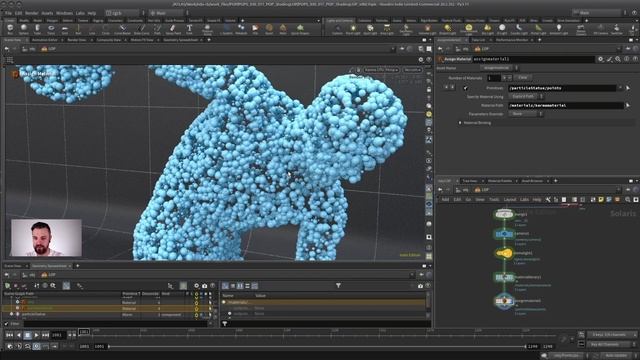Click the playback range slider bar

pyautogui.click(x=317, y=347)
